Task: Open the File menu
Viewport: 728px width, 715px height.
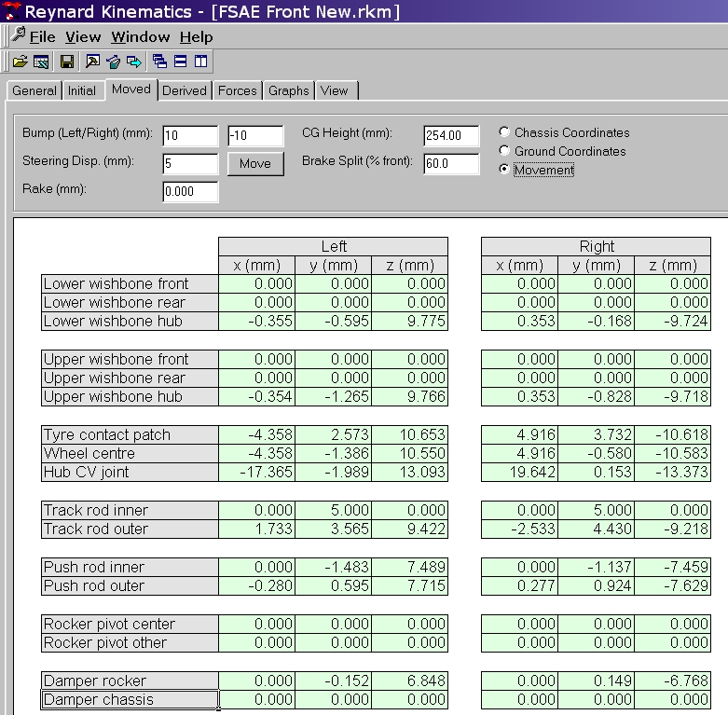Action: click(x=42, y=37)
